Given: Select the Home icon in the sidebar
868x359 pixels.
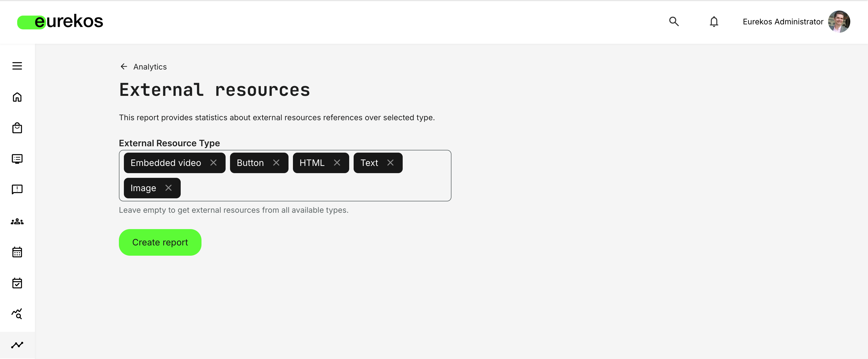Looking at the screenshot, I should 17,97.
